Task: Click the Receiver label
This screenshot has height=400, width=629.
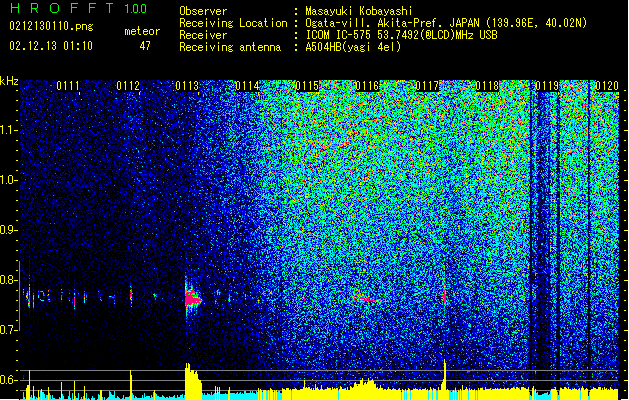Action: (x=203, y=35)
